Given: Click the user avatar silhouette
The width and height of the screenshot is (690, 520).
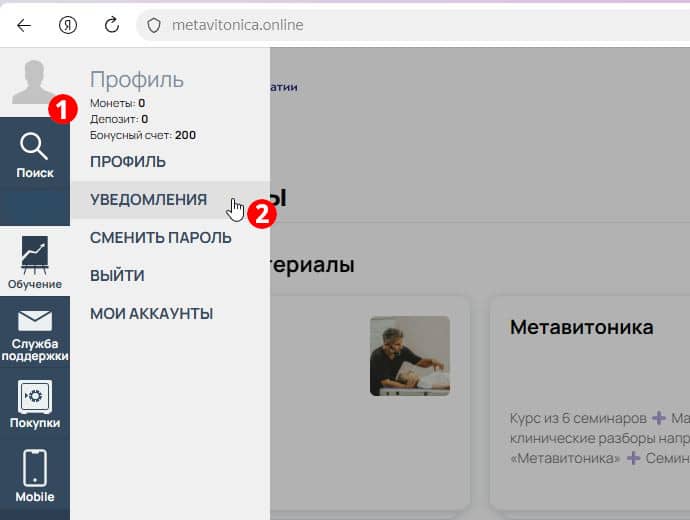Looking at the screenshot, I should click(34, 82).
